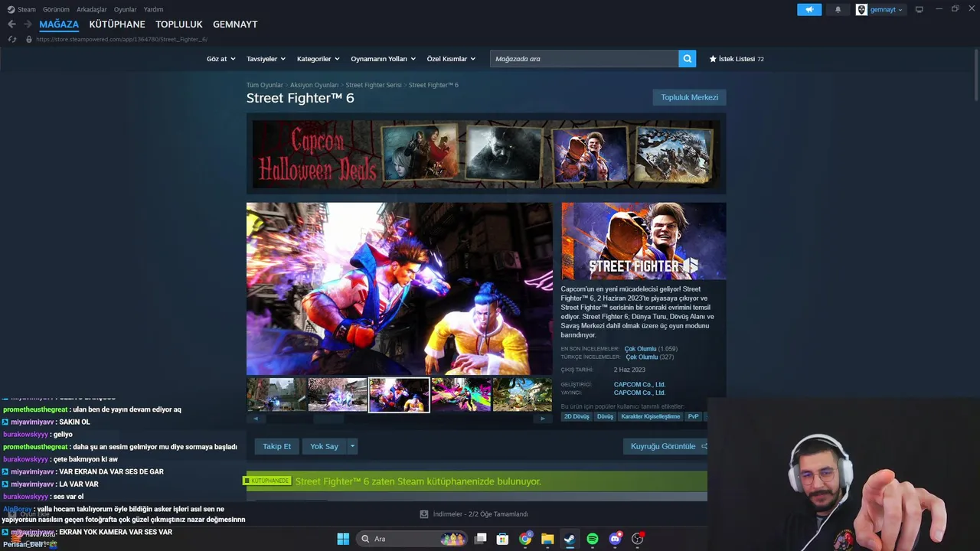The width and height of the screenshot is (980, 551).
Task: Open Google Chrome from taskbar
Action: coord(525,539)
